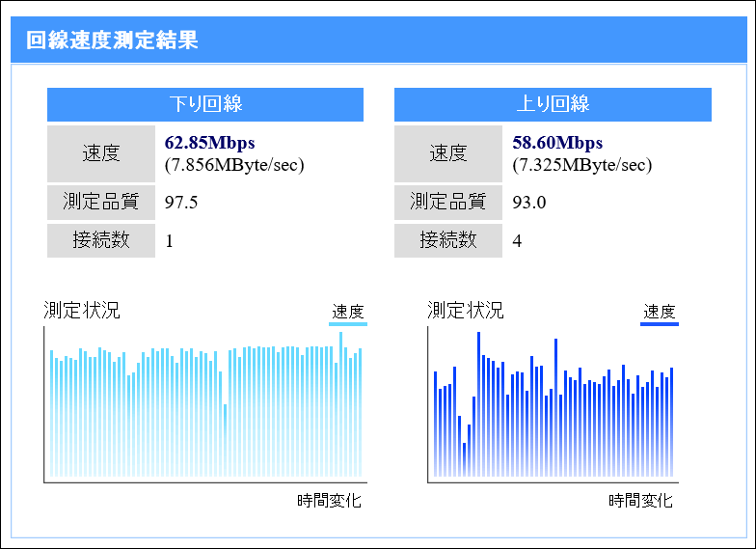Click the upload speed value 58.60Mbps
This screenshot has width=756, height=549.
coord(557,144)
